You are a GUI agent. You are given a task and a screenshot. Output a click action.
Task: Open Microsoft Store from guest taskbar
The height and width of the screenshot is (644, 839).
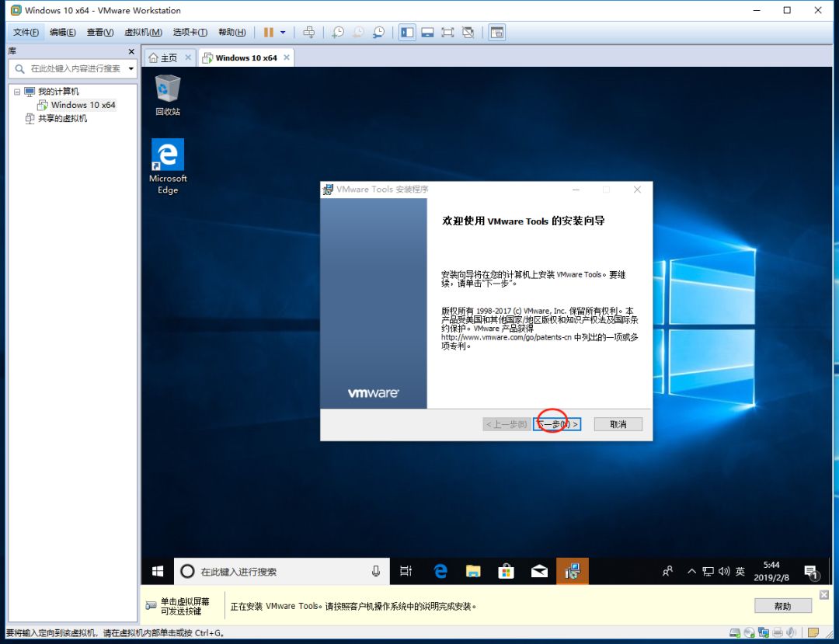[506, 571]
